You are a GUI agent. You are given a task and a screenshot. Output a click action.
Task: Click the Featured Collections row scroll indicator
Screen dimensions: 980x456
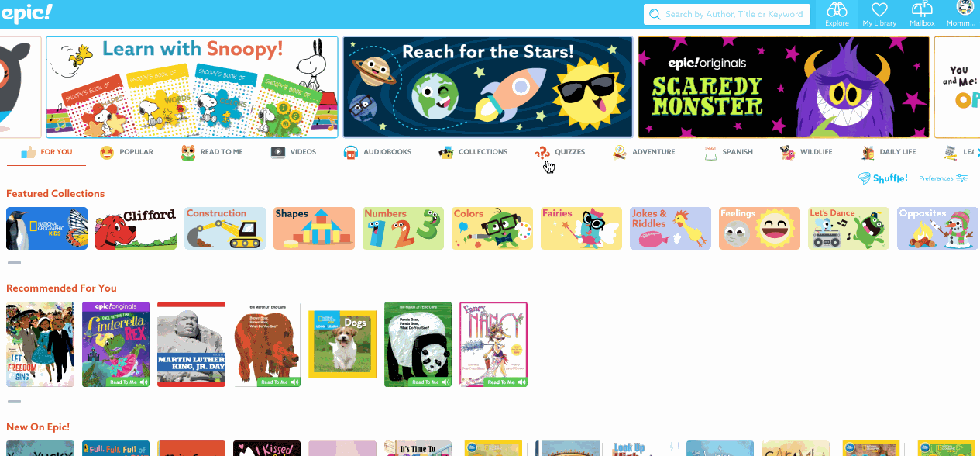coord(14,264)
